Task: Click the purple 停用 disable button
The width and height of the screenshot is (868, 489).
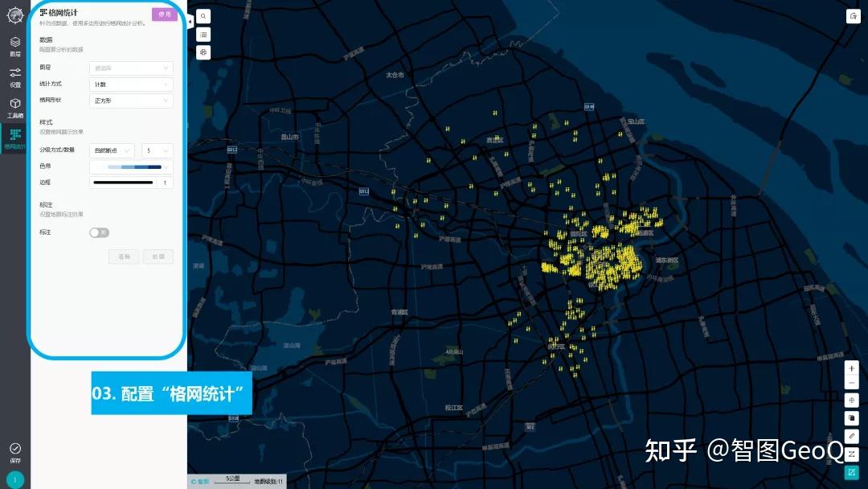Action: click(165, 14)
